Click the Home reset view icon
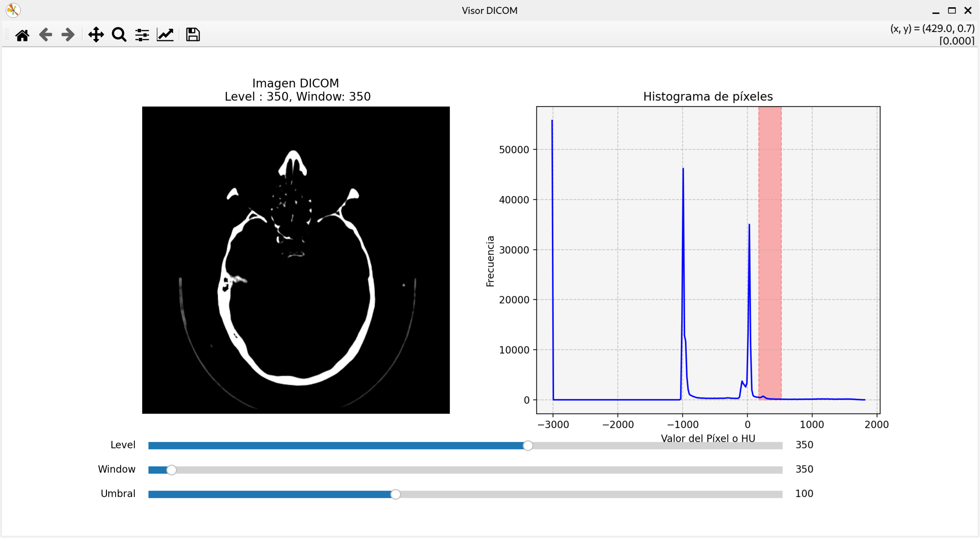The width and height of the screenshot is (980, 538). click(22, 35)
